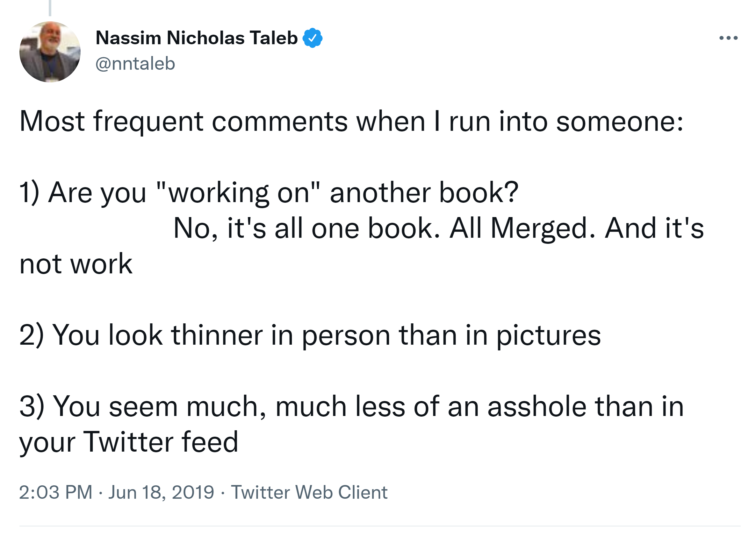Click the text "not work"
Image resolution: width=756 pixels, height=535 pixels.
click(x=76, y=264)
